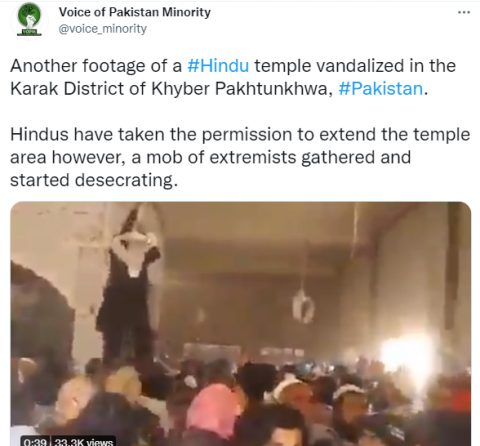Open the Voice of Pakistan Minority avatar
The width and height of the screenshot is (480, 446).
click(29, 20)
